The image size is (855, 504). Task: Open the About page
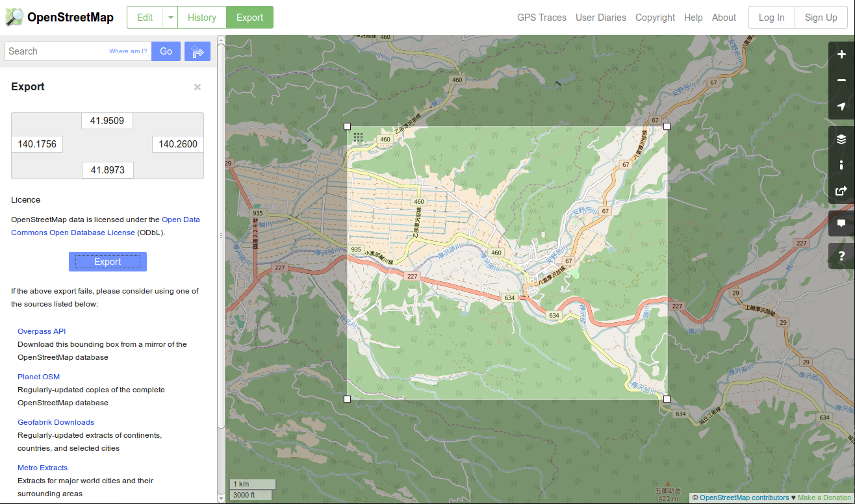pyautogui.click(x=724, y=18)
